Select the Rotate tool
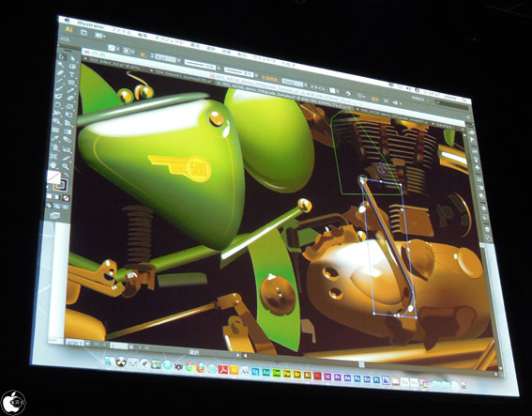This screenshot has height=416, width=532. [x=57, y=104]
